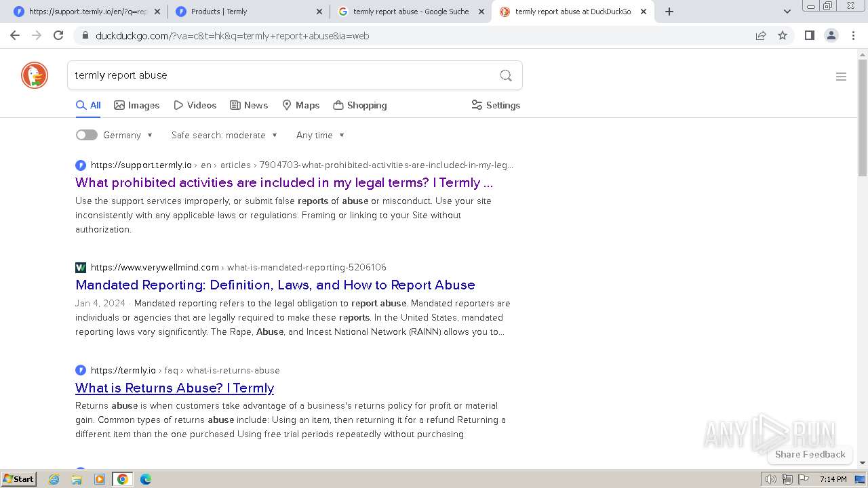The height and width of the screenshot is (488, 868).
Task: Open the browser side panel icon
Action: click(x=809, y=35)
